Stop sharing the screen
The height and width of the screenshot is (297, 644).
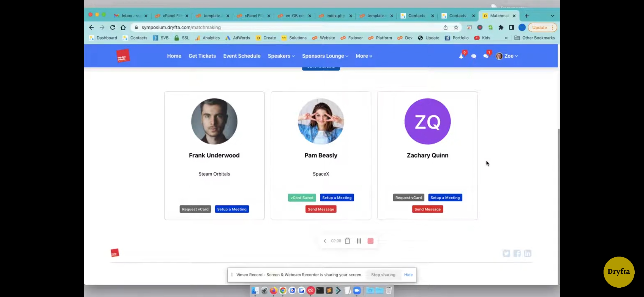click(x=383, y=275)
